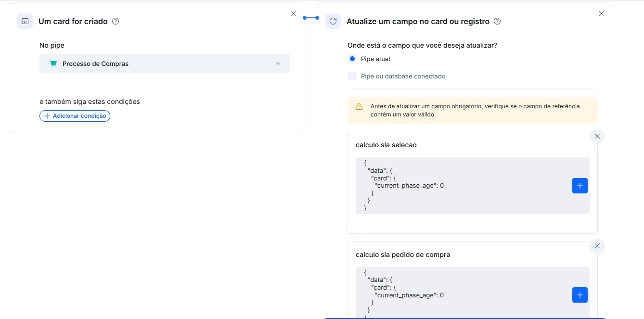Click the shopping cart icon in pipe selector
The height and width of the screenshot is (319, 644).
(53, 64)
